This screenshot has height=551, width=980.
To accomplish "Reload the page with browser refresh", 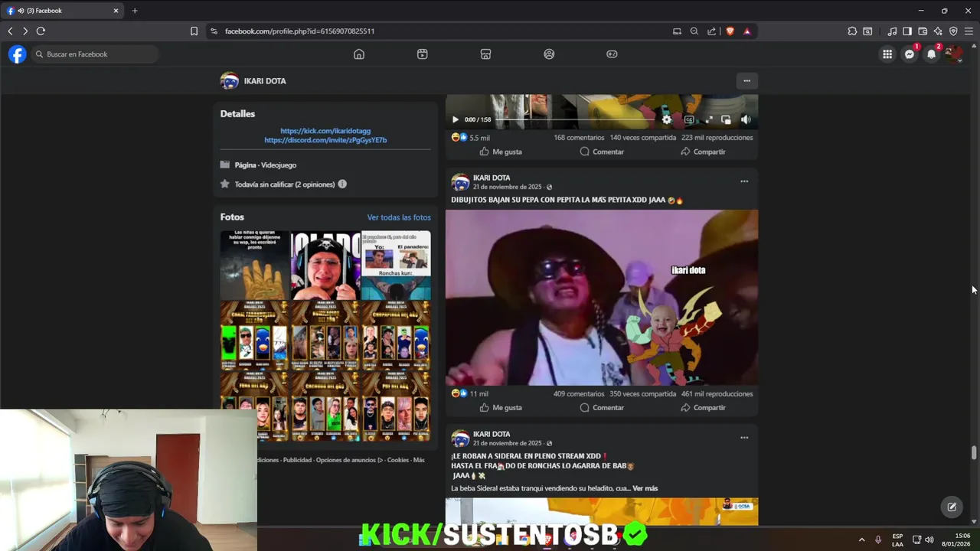I will coord(41,31).
